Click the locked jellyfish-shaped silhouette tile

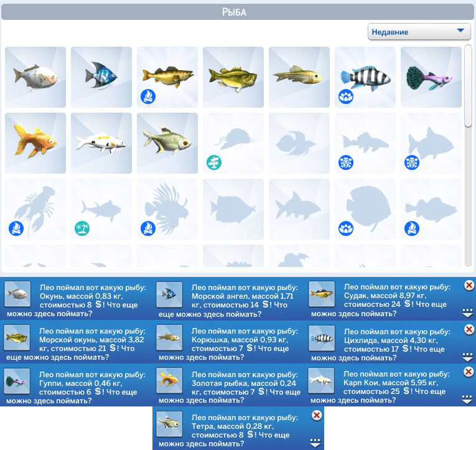(233, 143)
